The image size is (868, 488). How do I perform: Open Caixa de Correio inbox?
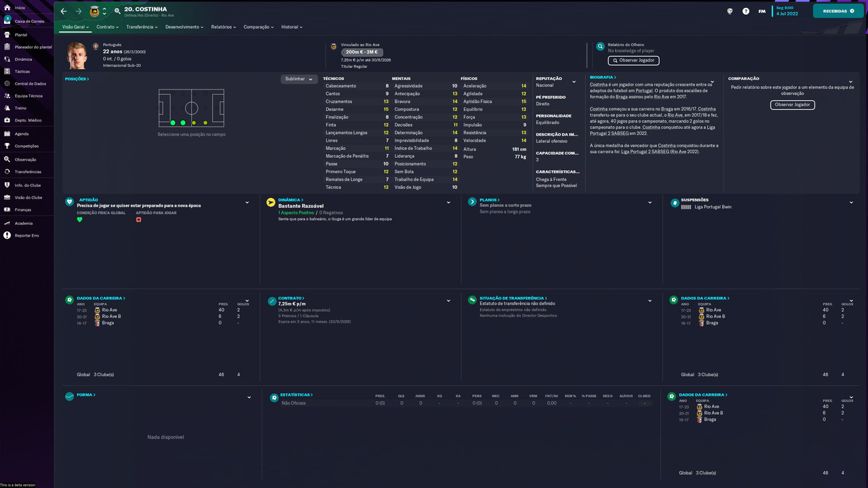(x=29, y=21)
